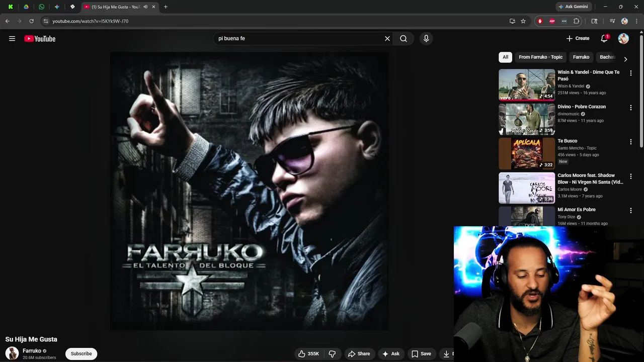
Task: Select the Farruko filter chip
Action: pyautogui.click(x=581, y=57)
